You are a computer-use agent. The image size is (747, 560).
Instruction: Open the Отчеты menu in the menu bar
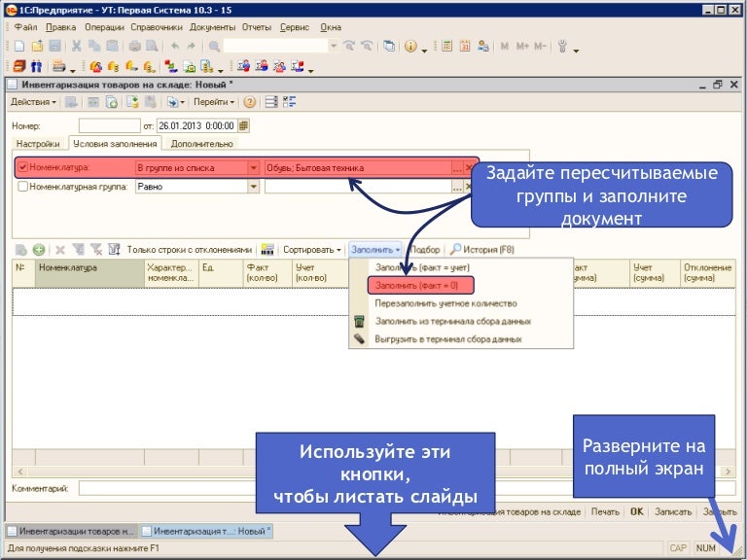click(x=257, y=27)
